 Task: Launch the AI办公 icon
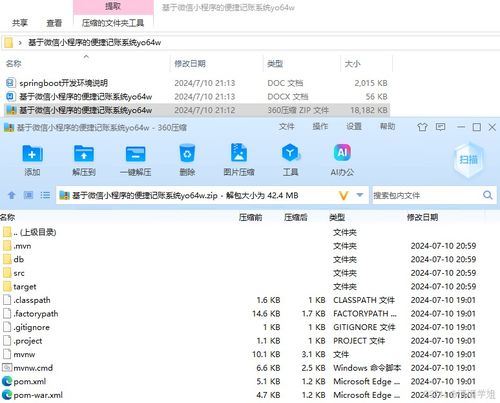click(x=342, y=153)
